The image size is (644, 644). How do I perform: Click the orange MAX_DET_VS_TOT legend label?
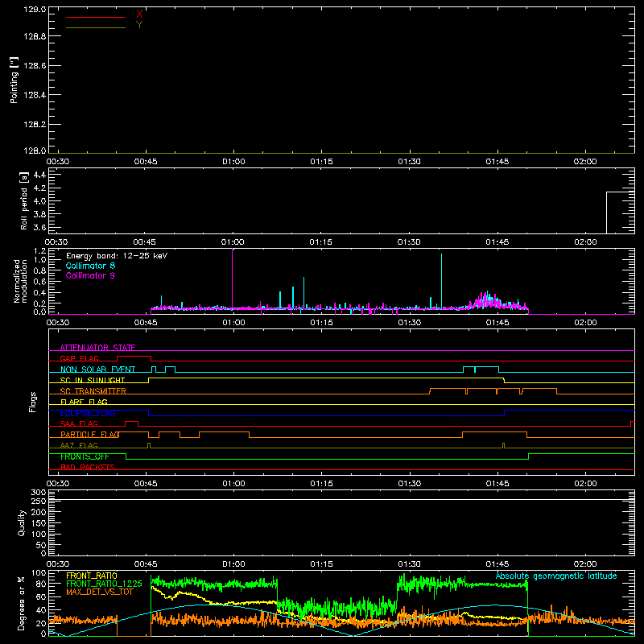pyautogui.click(x=99, y=592)
